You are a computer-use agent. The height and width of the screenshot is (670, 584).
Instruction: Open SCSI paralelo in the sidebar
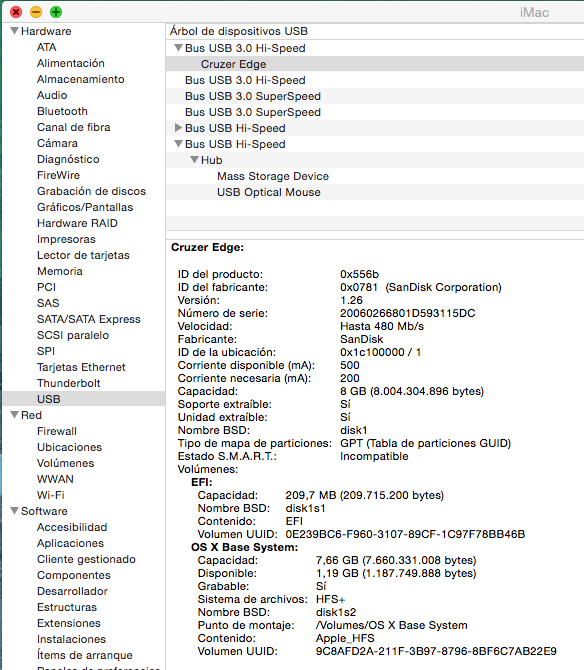pyautogui.click(x=73, y=335)
